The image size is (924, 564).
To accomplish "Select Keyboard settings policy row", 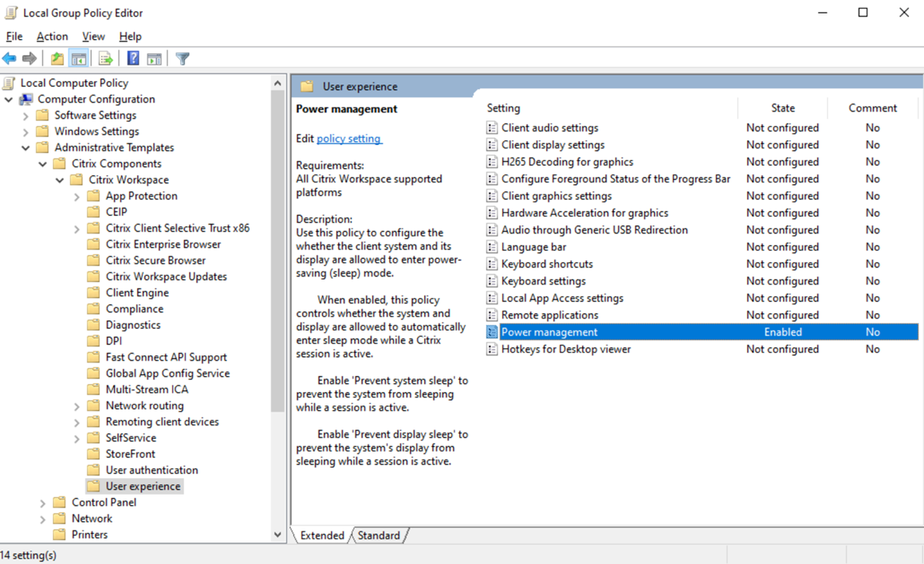I will tap(702, 281).
